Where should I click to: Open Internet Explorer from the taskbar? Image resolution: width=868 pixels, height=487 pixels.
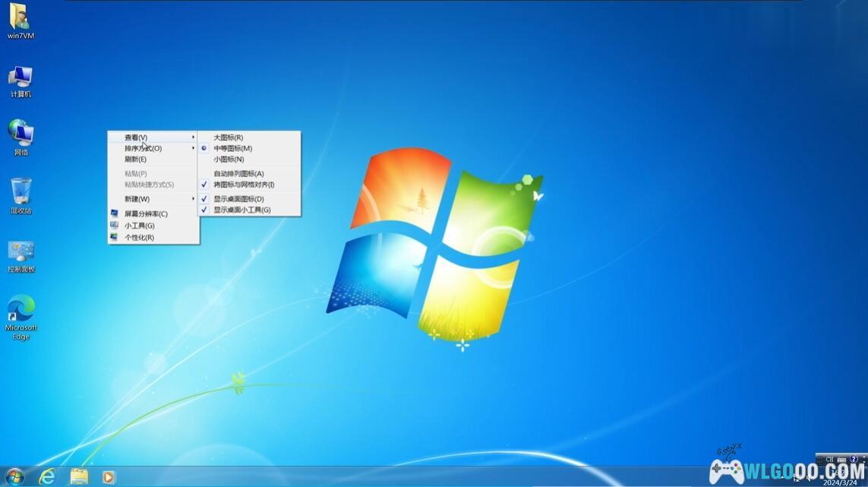coord(47,476)
